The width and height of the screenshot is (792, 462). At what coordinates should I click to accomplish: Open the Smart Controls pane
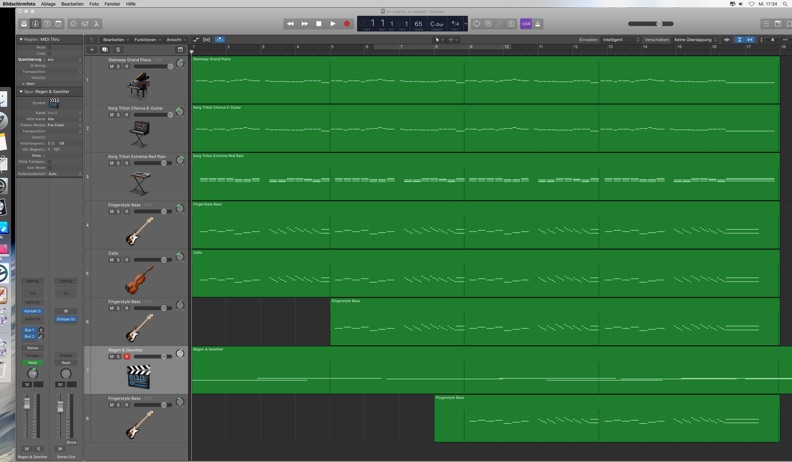(x=73, y=24)
